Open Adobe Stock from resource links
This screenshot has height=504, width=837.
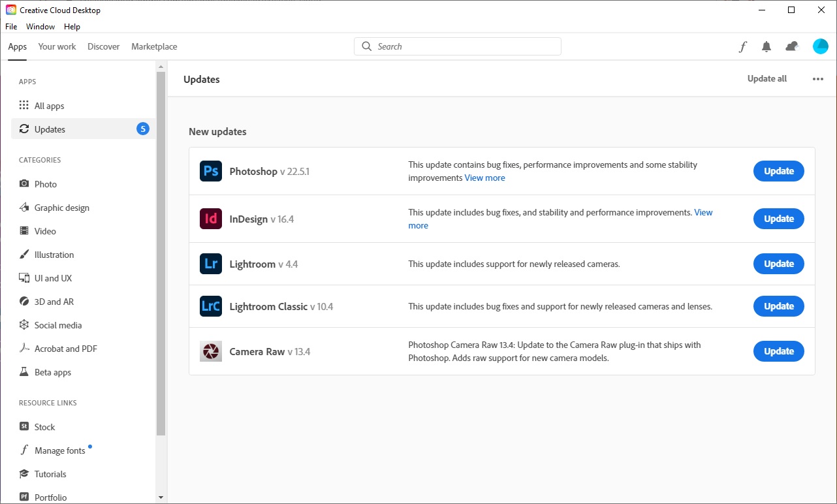(x=45, y=426)
